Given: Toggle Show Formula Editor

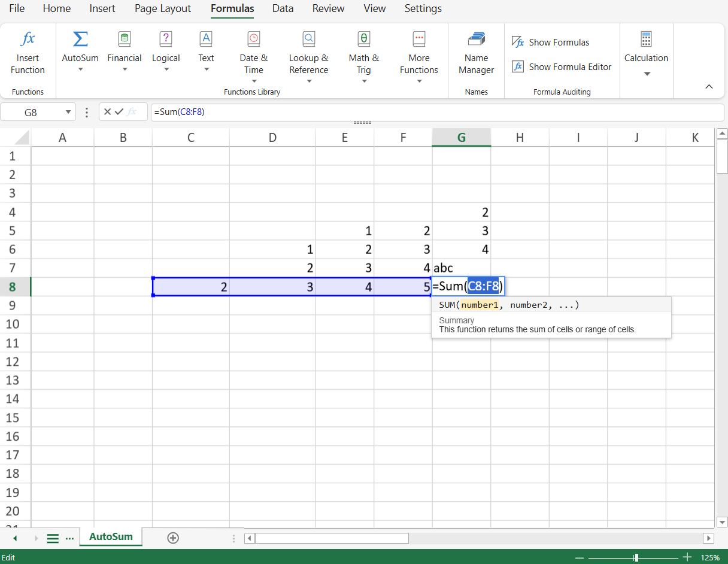Looking at the screenshot, I should [562, 67].
